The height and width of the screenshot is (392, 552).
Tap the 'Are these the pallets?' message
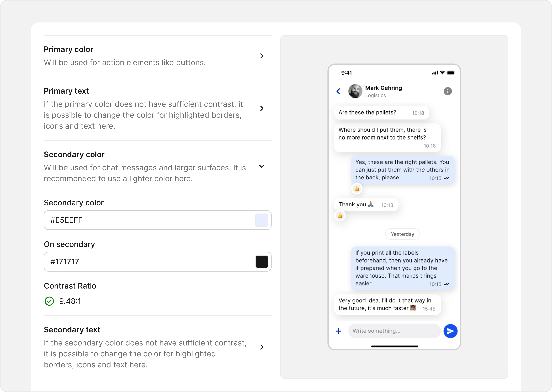tap(382, 113)
